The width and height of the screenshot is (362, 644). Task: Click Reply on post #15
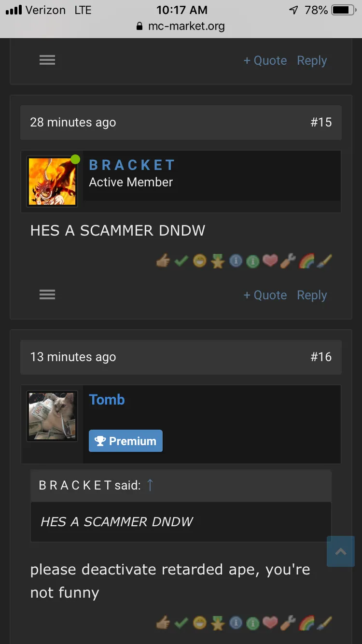(312, 295)
